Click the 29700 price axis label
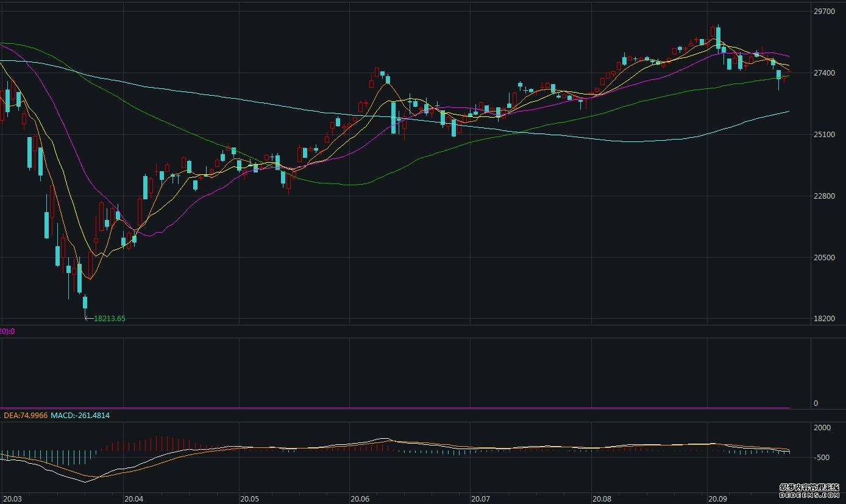 [x=823, y=12]
